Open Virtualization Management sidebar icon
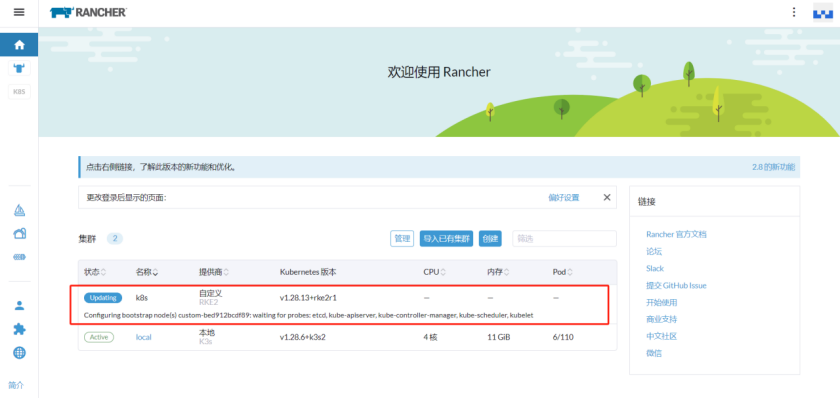The image size is (840, 398). pyautogui.click(x=19, y=257)
